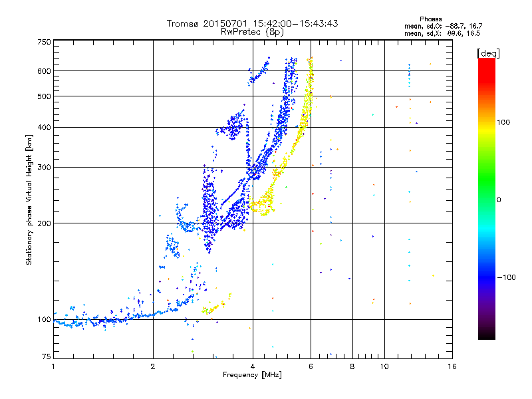Click the colorbar tick label '0'
Image resolution: width=532 pixels, height=399 pixels.
click(x=499, y=200)
